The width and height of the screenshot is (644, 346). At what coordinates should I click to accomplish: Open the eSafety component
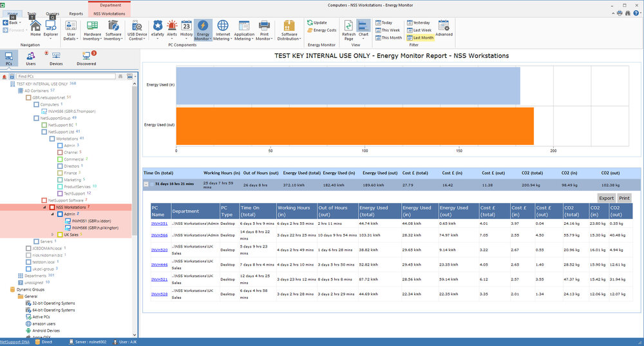point(157,30)
